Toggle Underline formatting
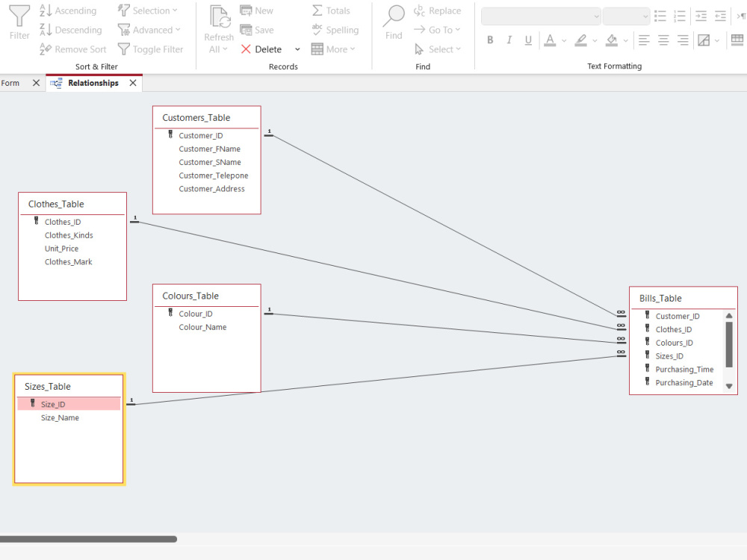Viewport: 747px width, 560px height. point(528,40)
